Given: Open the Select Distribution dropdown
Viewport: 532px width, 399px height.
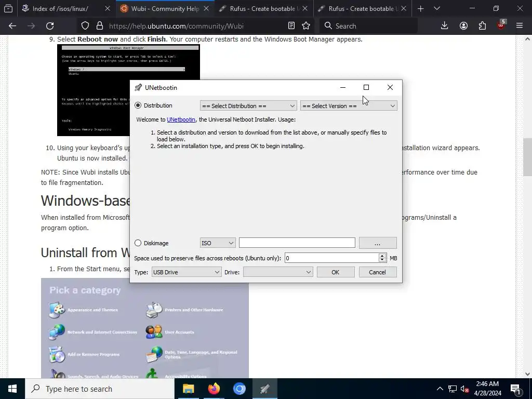Looking at the screenshot, I should (x=248, y=106).
